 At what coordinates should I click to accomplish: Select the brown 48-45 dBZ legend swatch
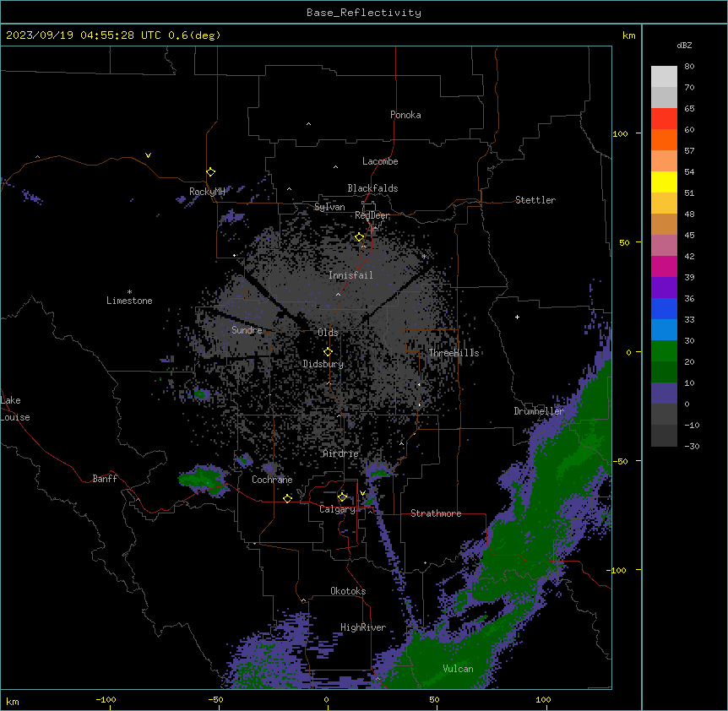point(664,224)
